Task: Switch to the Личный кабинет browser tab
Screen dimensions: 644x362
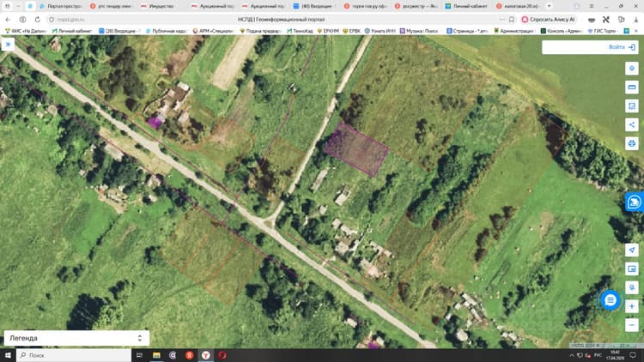Action: click(470, 6)
